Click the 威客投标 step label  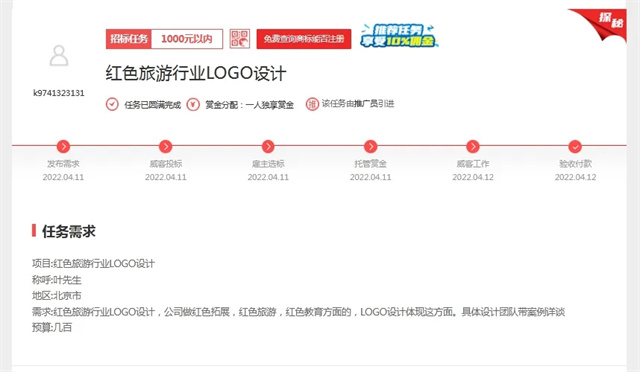(166, 164)
